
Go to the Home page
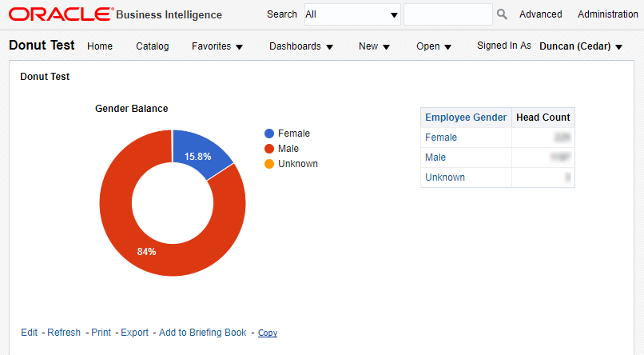[100, 46]
